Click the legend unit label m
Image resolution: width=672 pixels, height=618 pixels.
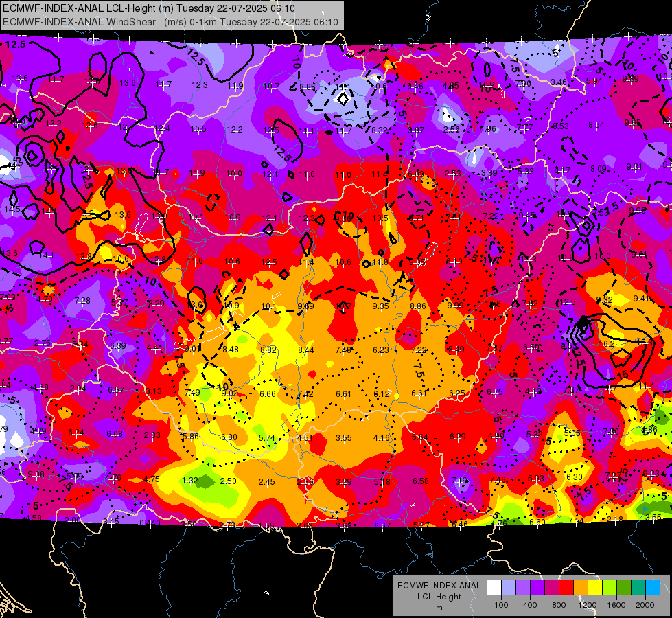pyautogui.click(x=439, y=608)
